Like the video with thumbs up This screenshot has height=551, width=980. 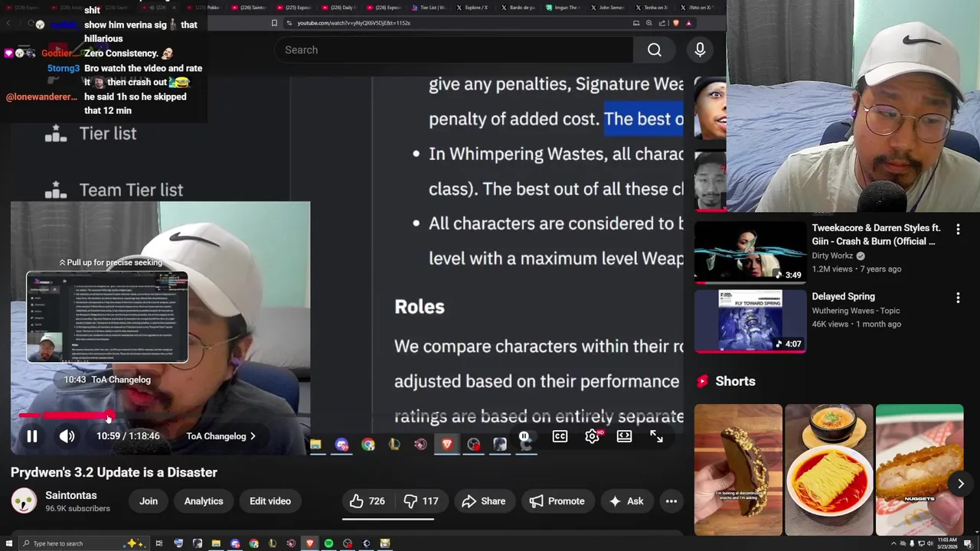pos(367,501)
